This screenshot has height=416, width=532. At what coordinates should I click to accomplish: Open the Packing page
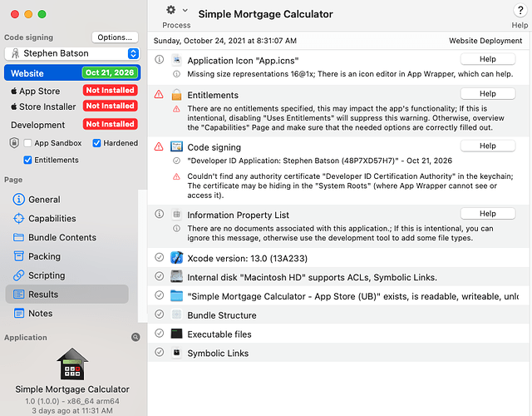pyautogui.click(x=67, y=256)
